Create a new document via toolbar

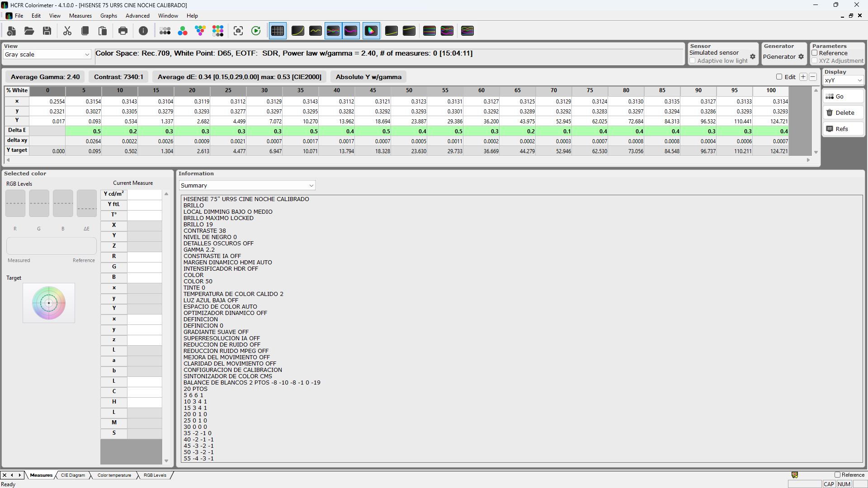(12, 31)
